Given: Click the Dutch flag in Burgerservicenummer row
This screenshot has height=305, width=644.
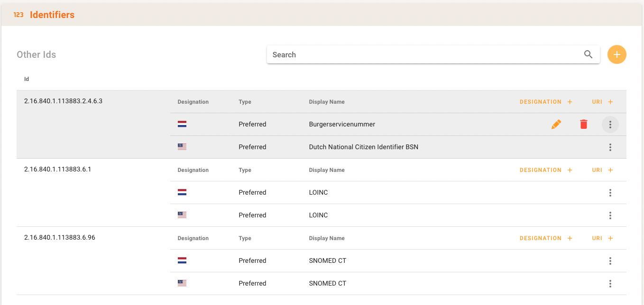Looking at the screenshot, I should coord(182,124).
